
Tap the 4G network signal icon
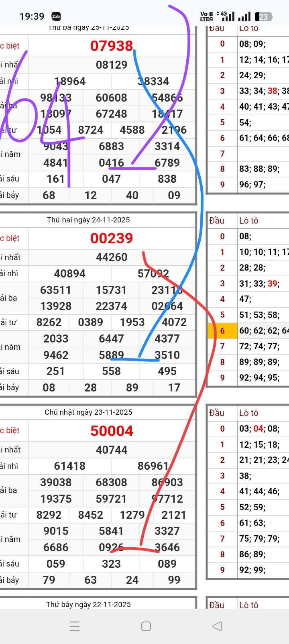[x=228, y=16]
